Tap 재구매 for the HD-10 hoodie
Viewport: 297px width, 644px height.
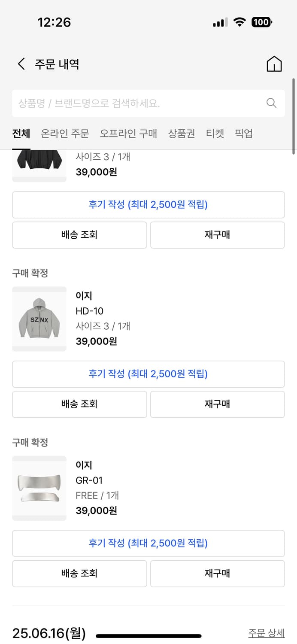click(x=217, y=404)
